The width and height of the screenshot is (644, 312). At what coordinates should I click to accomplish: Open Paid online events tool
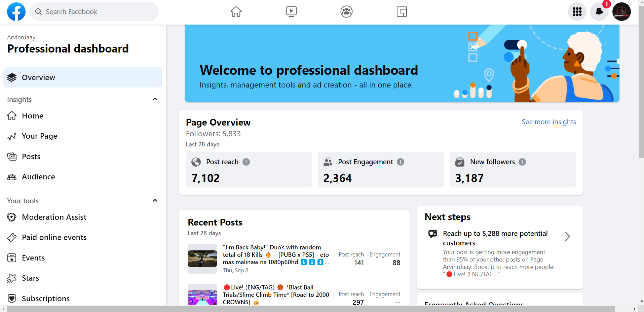tap(83, 237)
